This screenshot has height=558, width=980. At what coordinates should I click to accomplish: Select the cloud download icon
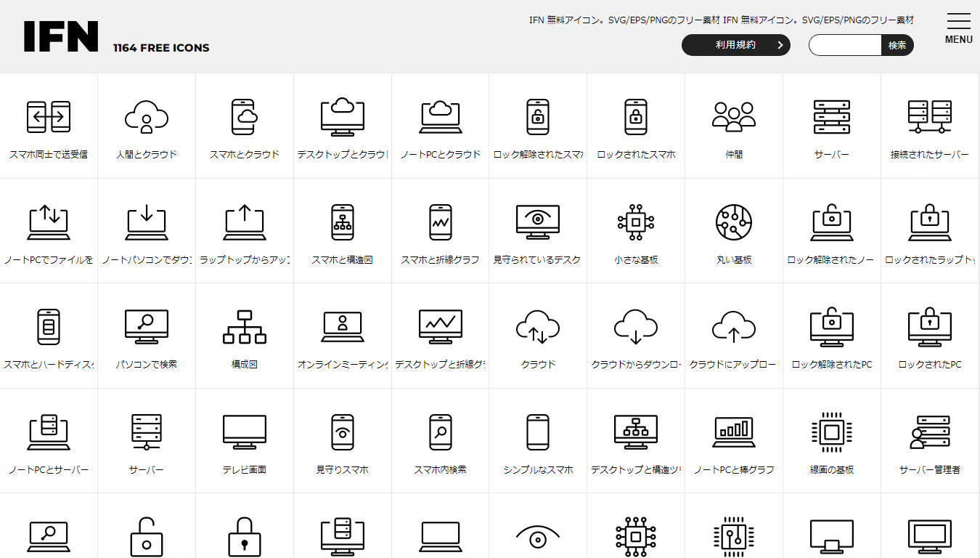click(636, 327)
